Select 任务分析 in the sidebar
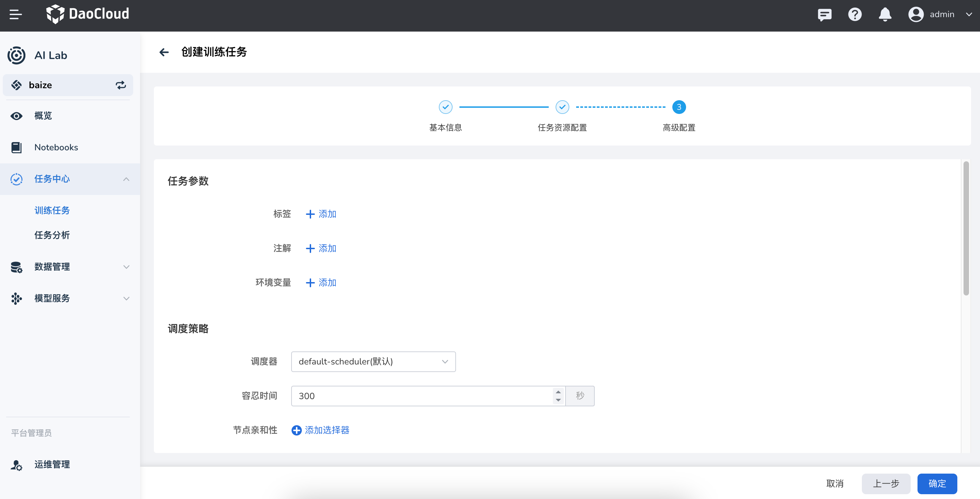 52,235
